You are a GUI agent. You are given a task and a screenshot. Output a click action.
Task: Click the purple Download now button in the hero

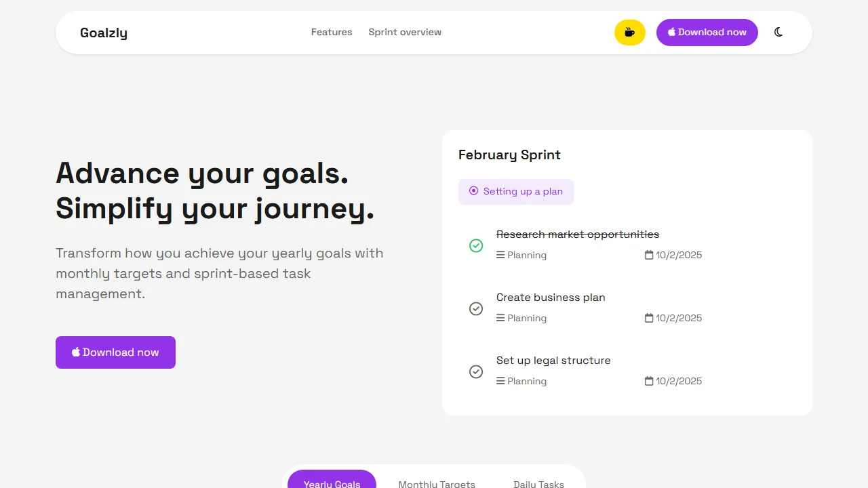pos(115,352)
